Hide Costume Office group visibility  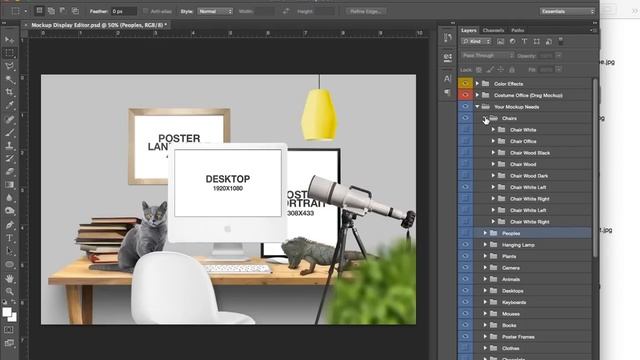tap(465, 95)
